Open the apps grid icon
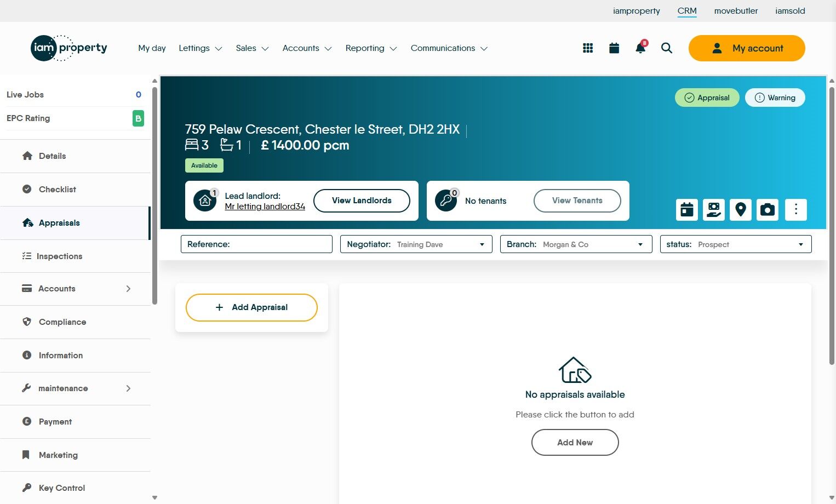 [x=587, y=48]
